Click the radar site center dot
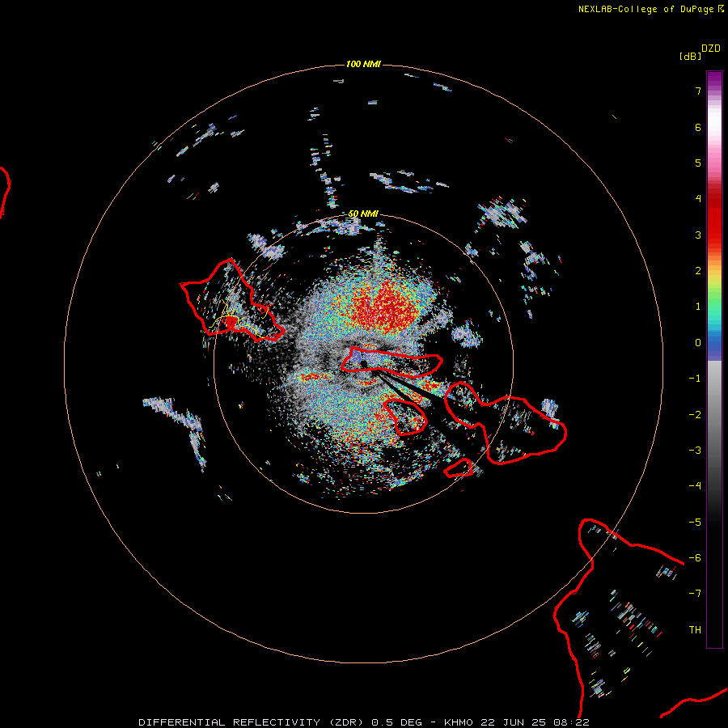Viewport: 728px width, 728px height. click(x=363, y=363)
